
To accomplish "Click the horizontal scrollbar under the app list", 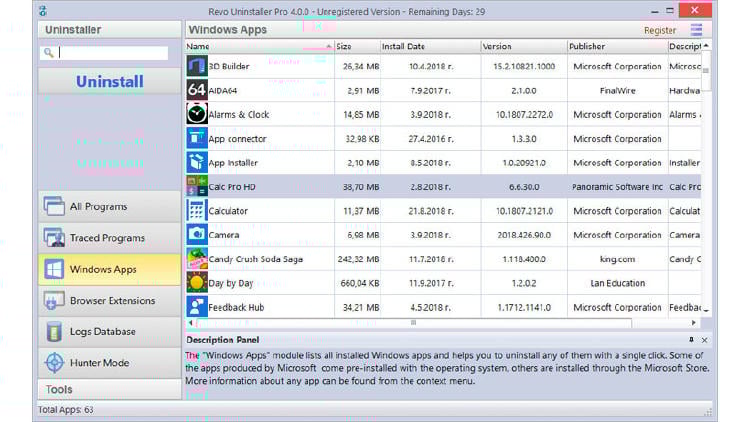I will pos(412,323).
